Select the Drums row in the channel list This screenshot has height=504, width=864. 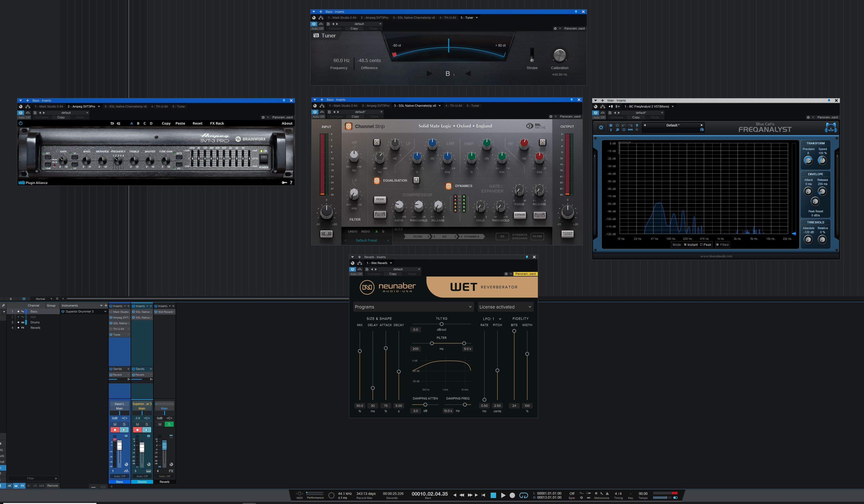(x=33, y=322)
